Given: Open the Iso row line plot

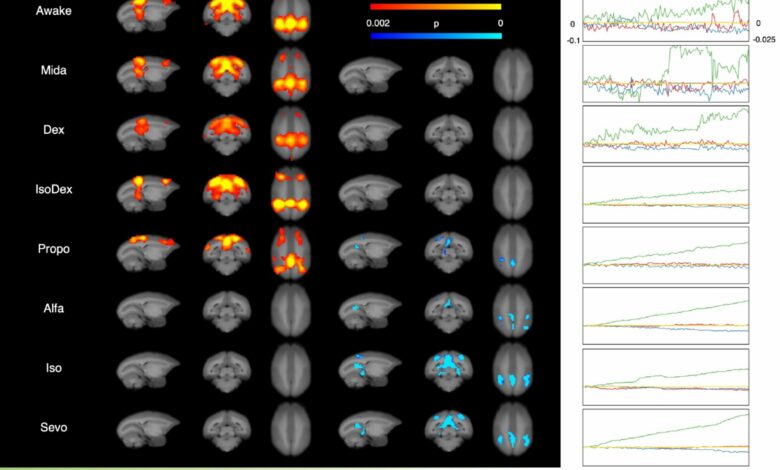Looking at the screenshot, I should [666, 377].
